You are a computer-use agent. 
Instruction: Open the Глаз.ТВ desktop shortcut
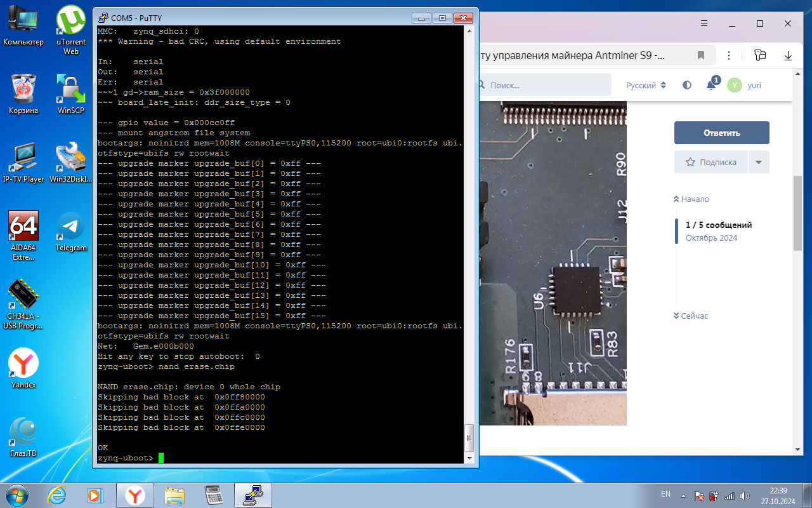coord(23,437)
